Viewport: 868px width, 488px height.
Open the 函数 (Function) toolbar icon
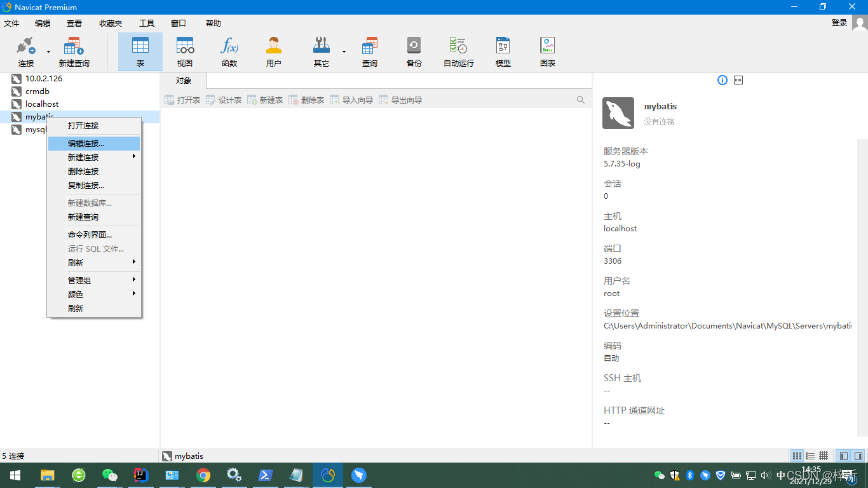pyautogui.click(x=229, y=52)
